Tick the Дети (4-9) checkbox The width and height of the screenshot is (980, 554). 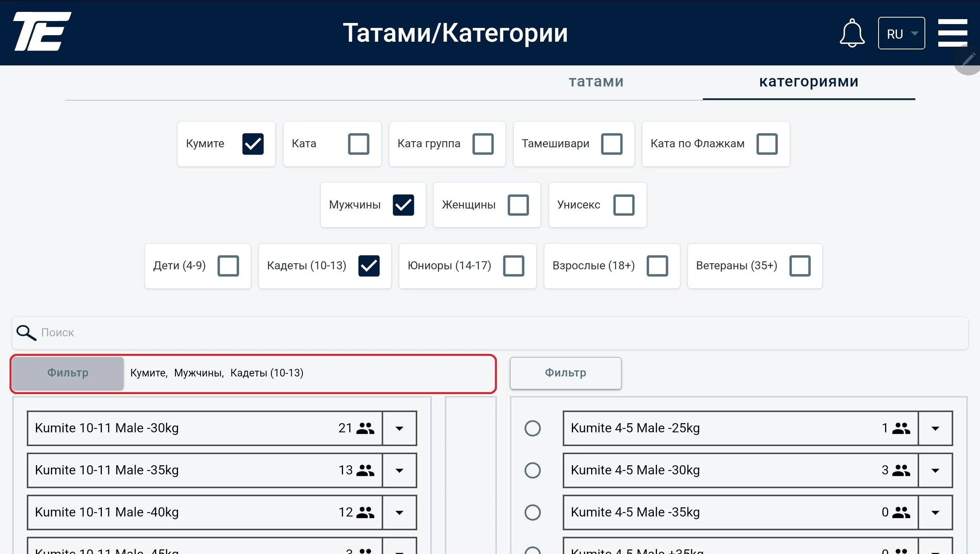click(229, 266)
